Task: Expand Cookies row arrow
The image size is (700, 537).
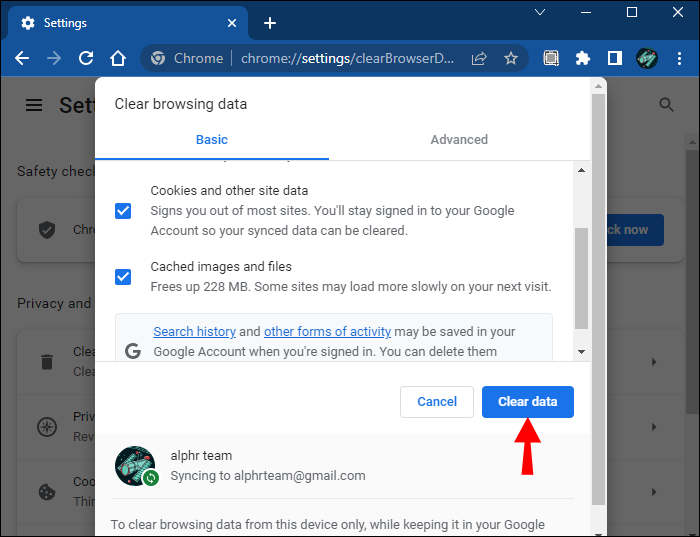Action: 654,492
